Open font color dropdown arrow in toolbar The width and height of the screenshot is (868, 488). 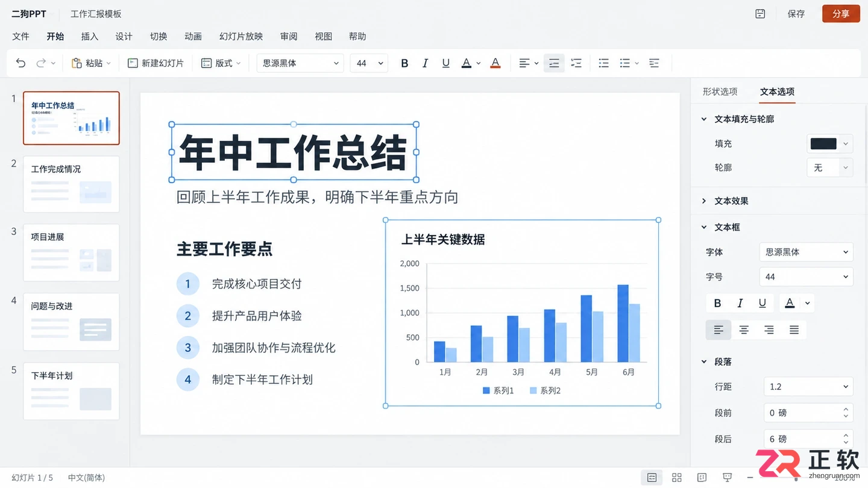(x=479, y=63)
